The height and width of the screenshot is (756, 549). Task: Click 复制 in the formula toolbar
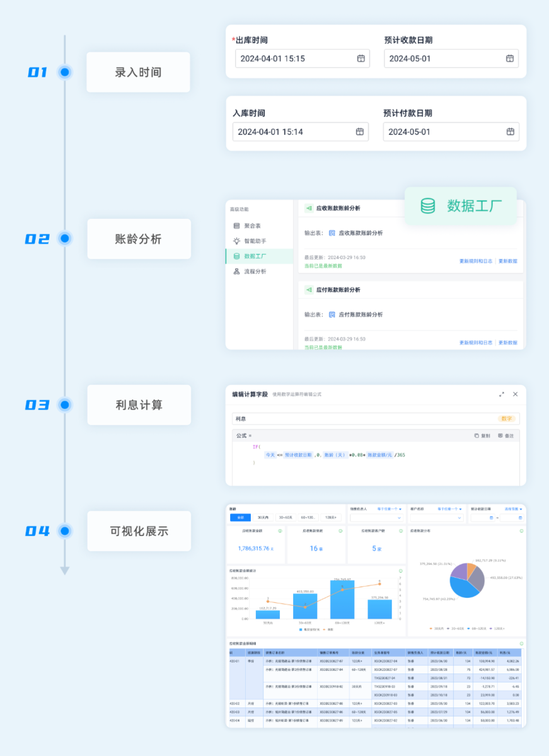point(482,435)
